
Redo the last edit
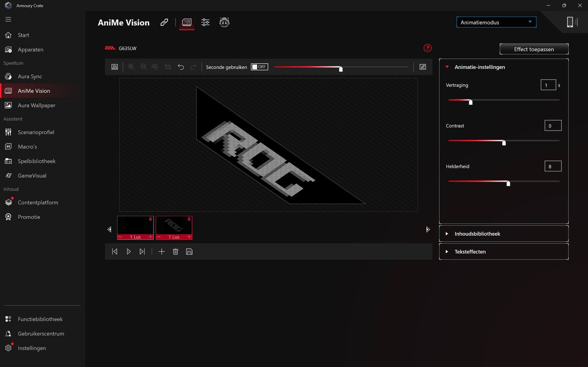193,67
